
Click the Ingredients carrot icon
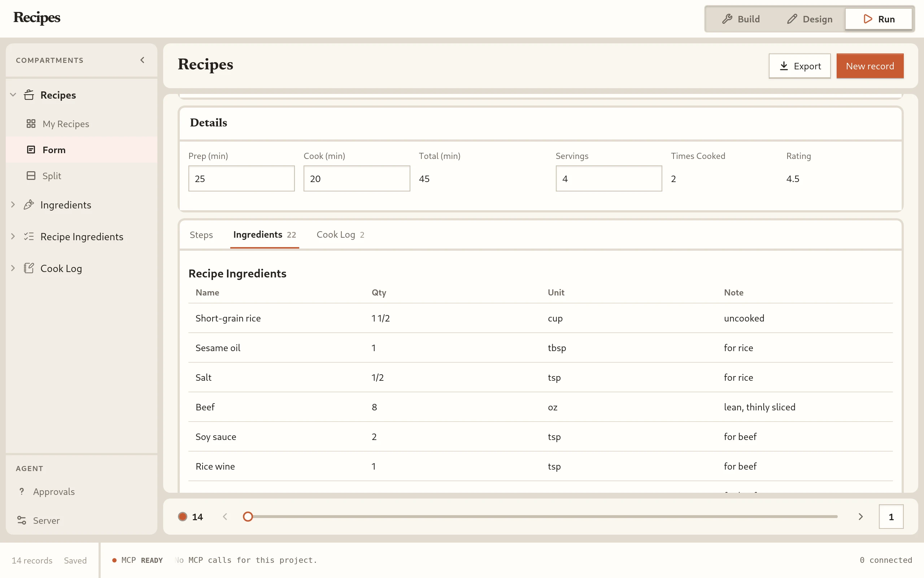pyautogui.click(x=29, y=204)
